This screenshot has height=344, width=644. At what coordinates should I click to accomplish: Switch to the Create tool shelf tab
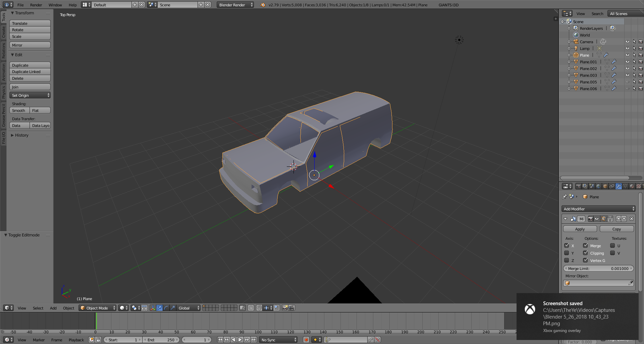click(4, 32)
